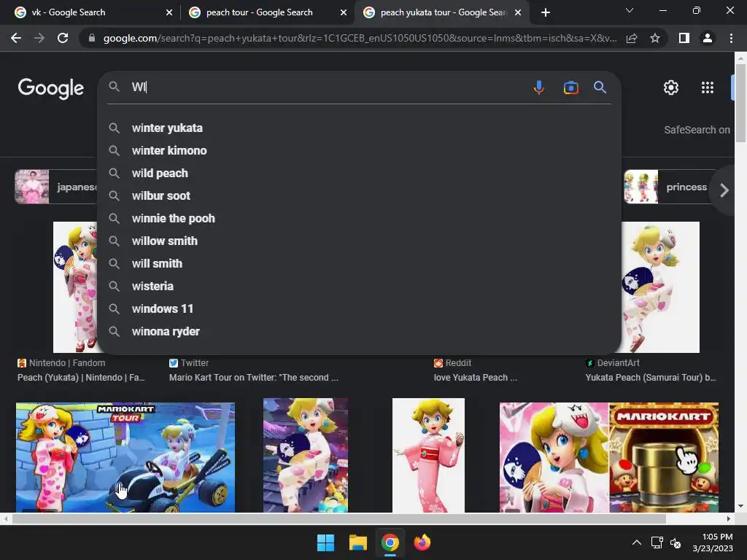This screenshot has width=747, height=560.
Task: Open the network status tray icon
Action: coord(657,542)
